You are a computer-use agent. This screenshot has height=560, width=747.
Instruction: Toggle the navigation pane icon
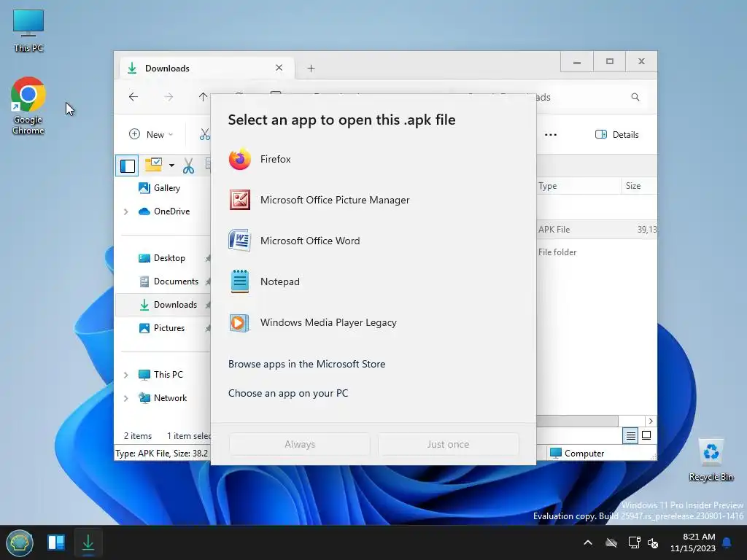coord(127,166)
